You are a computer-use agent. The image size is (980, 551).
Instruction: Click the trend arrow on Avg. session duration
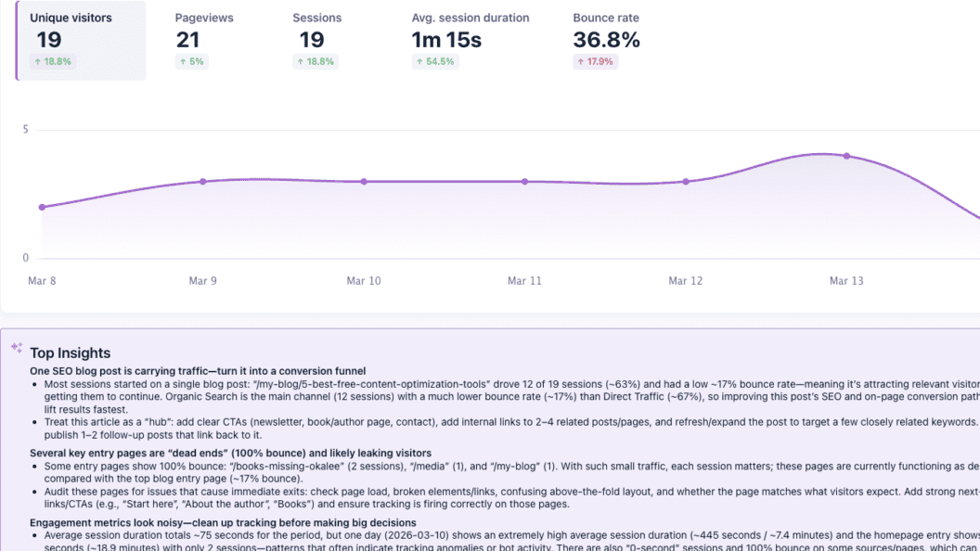point(419,61)
